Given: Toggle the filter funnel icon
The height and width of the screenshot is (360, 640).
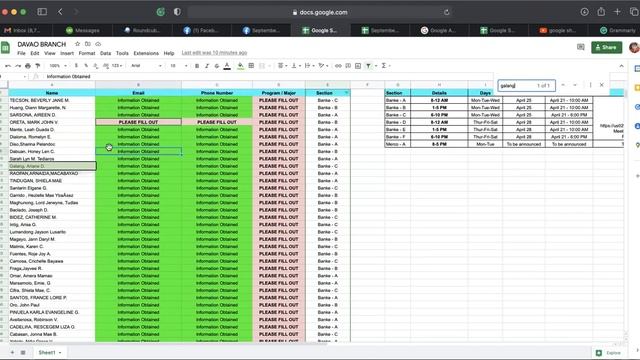Looking at the screenshot, I should tap(368, 66).
